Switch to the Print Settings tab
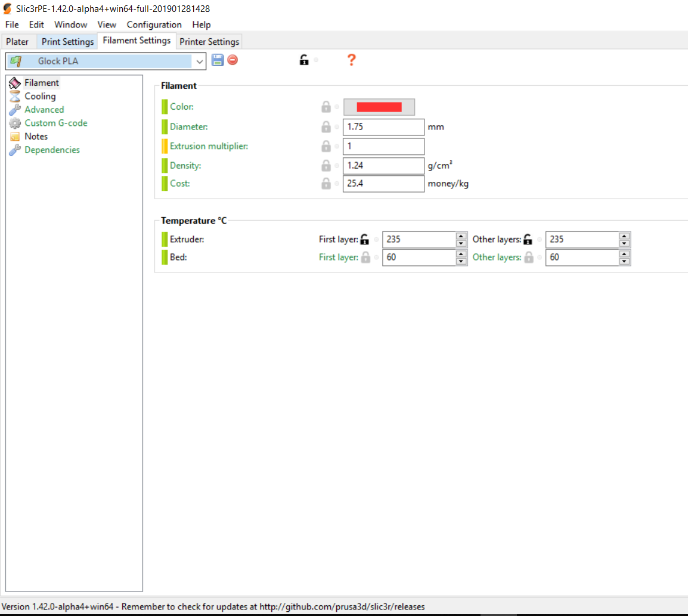Image resolution: width=688 pixels, height=616 pixels. [67, 42]
